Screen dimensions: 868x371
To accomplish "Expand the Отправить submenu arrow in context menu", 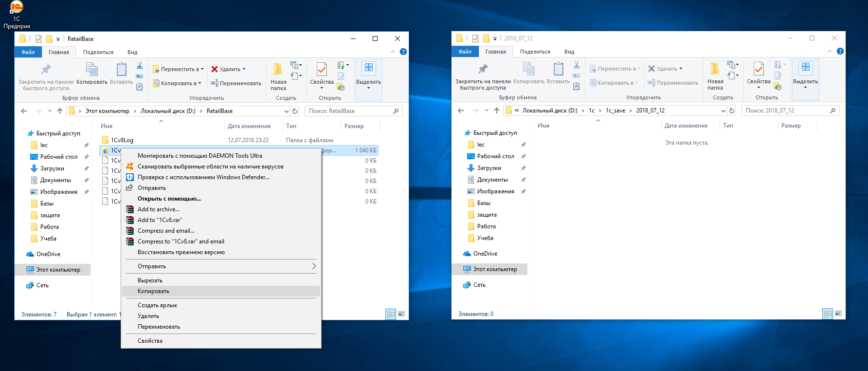I will pos(314,266).
